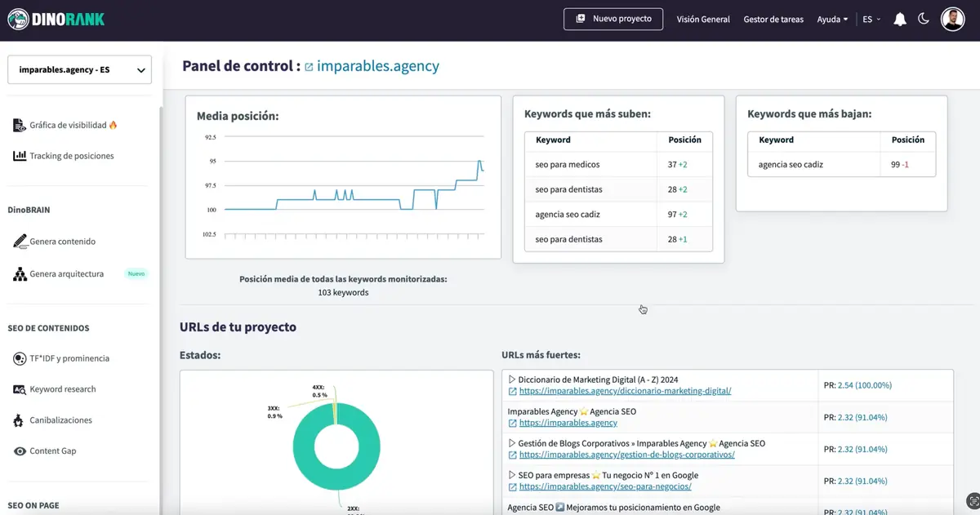Click the 37 +2 position cell
Screen dimensions: 980x515
click(x=684, y=164)
